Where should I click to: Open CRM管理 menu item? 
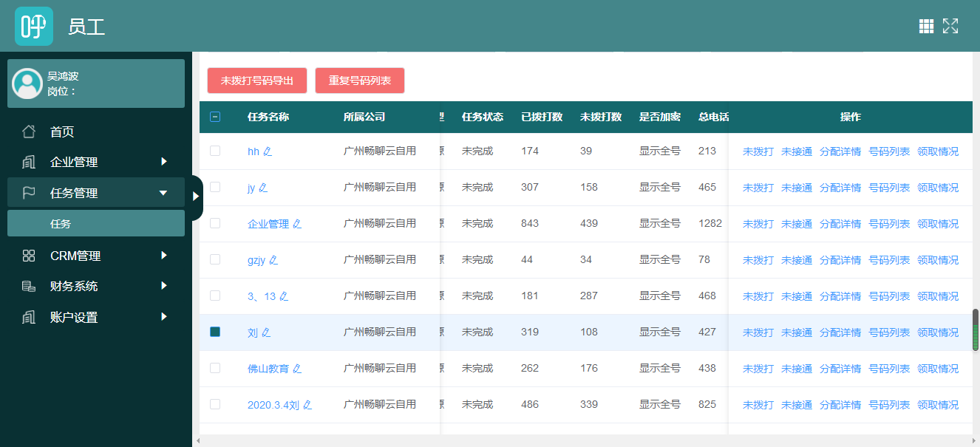tap(96, 256)
